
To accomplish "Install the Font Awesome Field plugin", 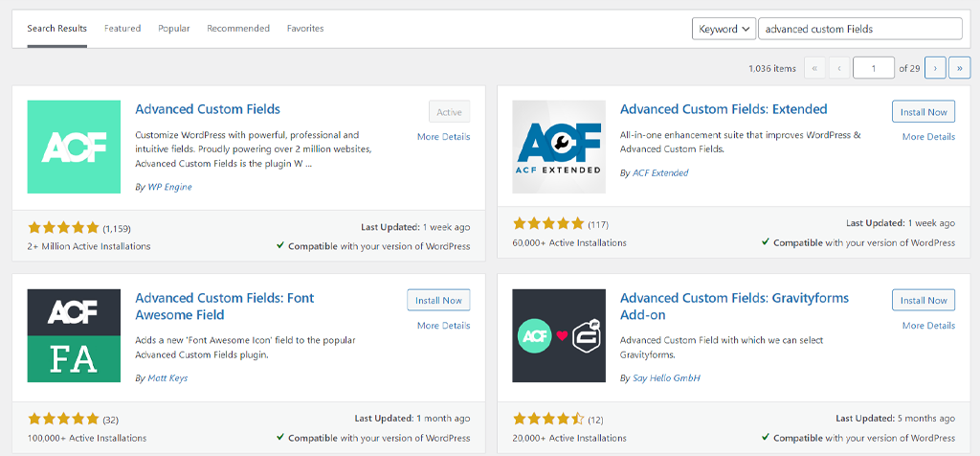I will 438,301.
